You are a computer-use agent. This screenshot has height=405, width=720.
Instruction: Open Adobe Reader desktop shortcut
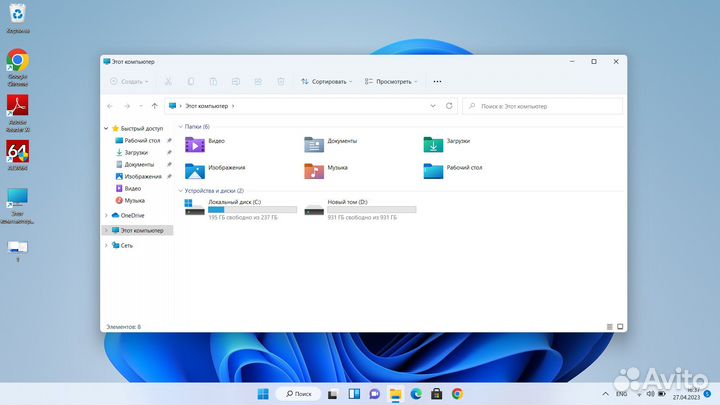[x=18, y=113]
